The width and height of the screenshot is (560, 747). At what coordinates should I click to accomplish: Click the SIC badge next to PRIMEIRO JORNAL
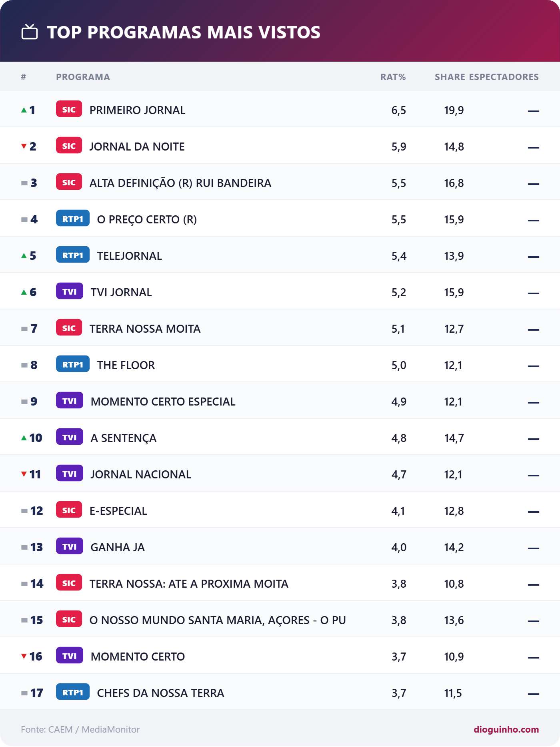69,109
